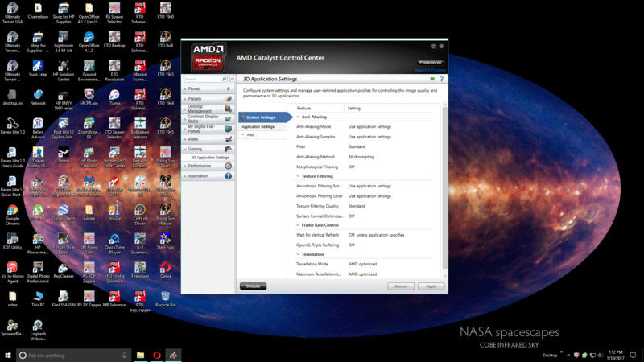644x362 pixels.
Task: Select the This PC desktop icon
Action: [x=38, y=298]
